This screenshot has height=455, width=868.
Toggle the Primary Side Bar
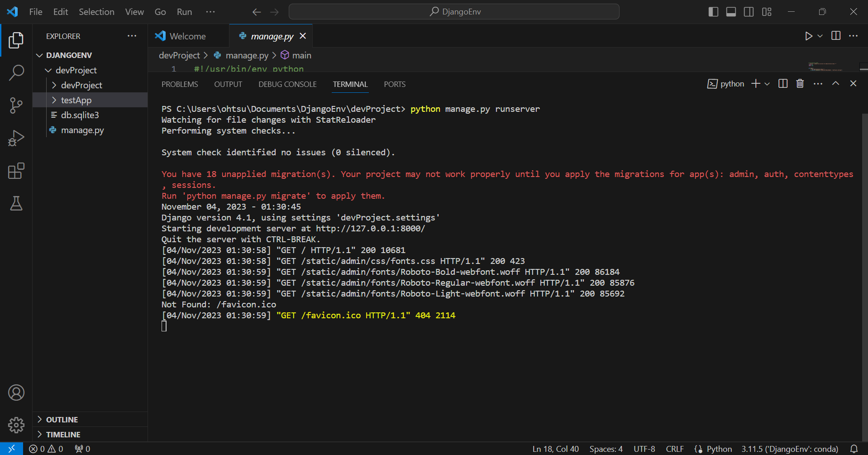tap(713, 12)
